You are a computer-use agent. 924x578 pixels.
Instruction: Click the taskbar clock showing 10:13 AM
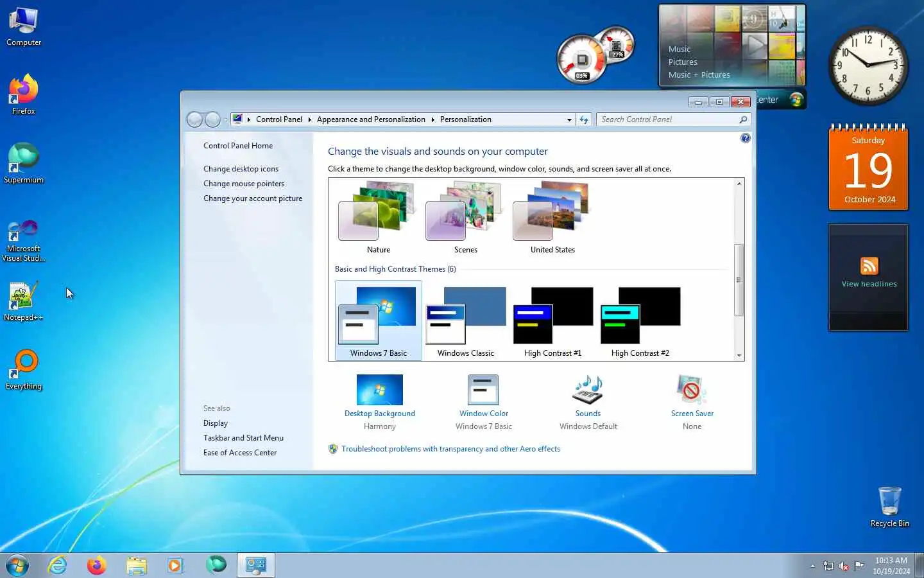coord(891,566)
